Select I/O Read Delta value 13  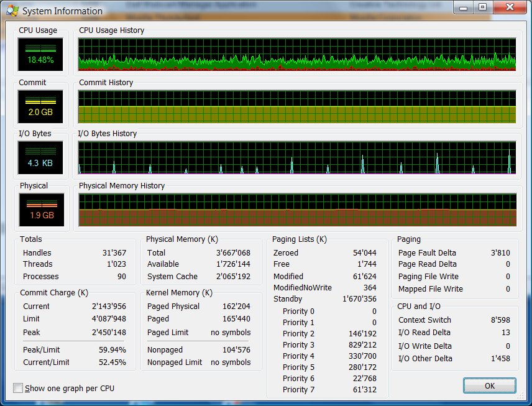click(506, 333)
